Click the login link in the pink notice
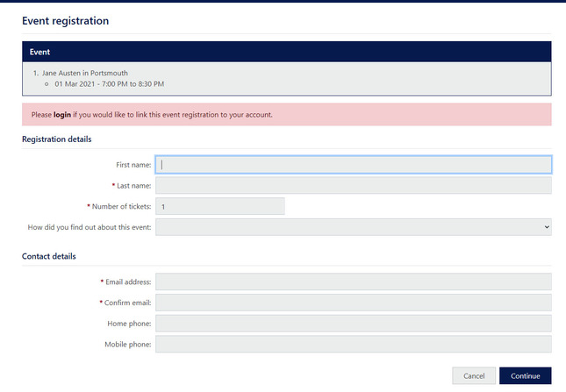 click(x=62, y=114)
